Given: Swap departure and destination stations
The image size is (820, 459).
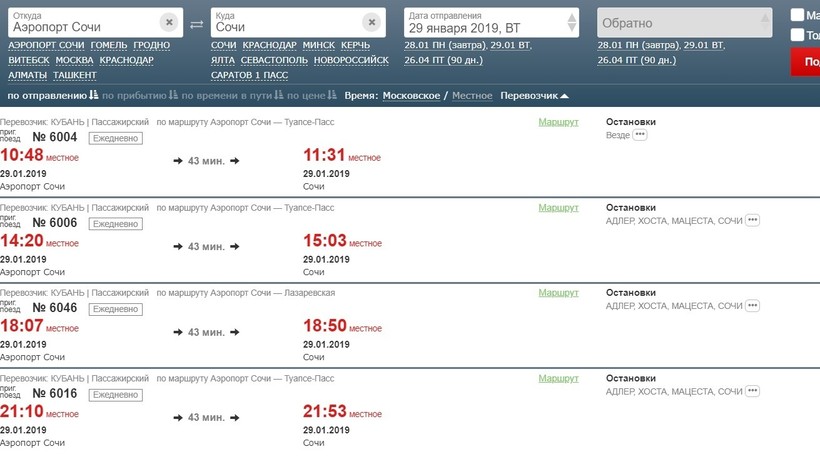Looking at the screenshot, I should 197,23.
